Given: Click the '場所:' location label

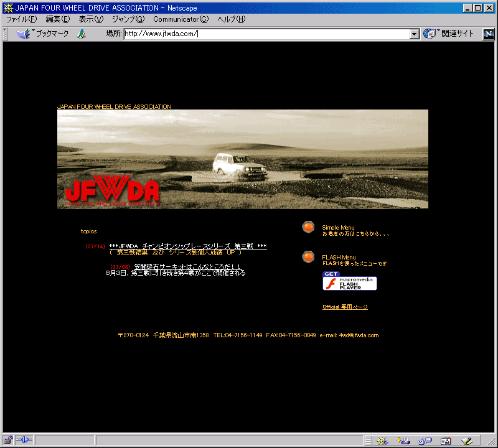Looking at the screenshot, I should coord(113,34).
